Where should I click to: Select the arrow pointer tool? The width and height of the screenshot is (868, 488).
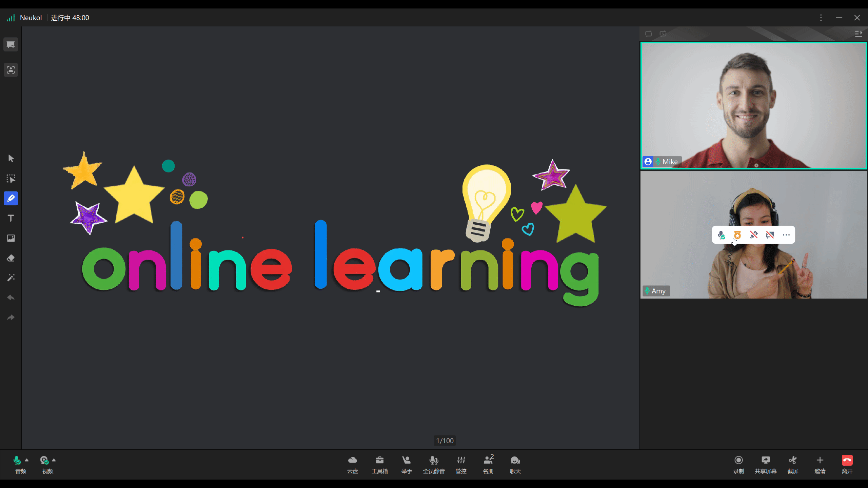click(x=11, y=159)
